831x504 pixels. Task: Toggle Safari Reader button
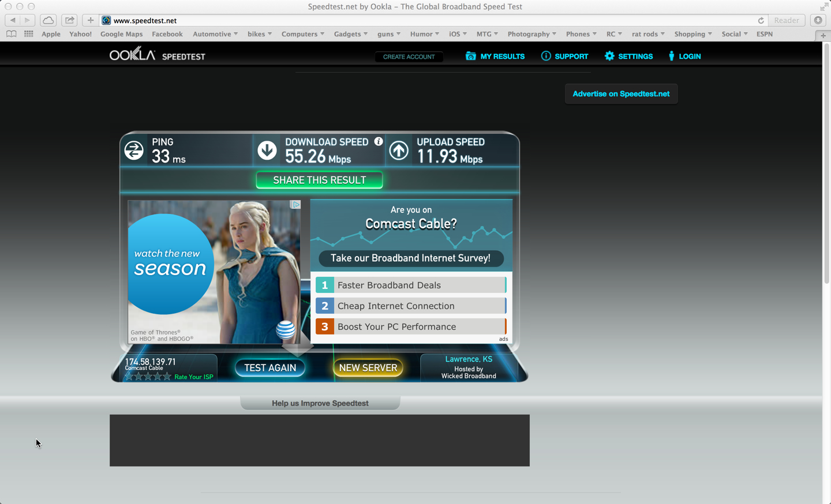click(x=787, y=20)
